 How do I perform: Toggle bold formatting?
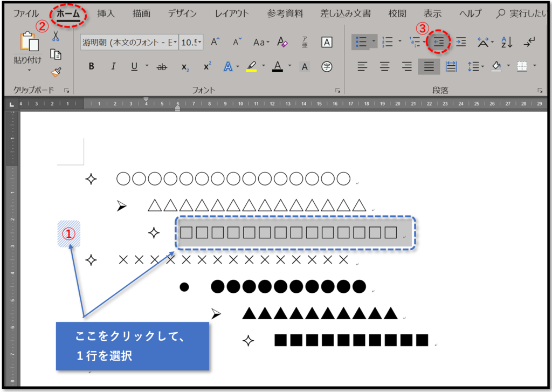[x=92, y=66]
